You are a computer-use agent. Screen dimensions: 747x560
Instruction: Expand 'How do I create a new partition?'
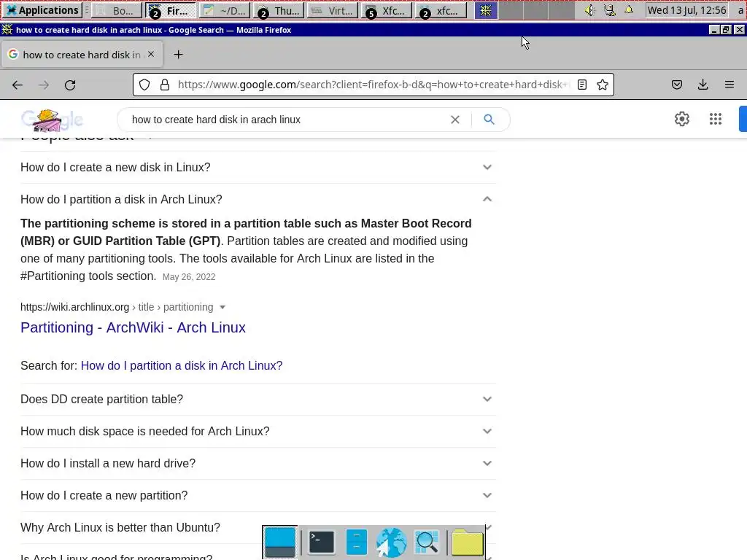pyautogui.click(x=258, y=496)
